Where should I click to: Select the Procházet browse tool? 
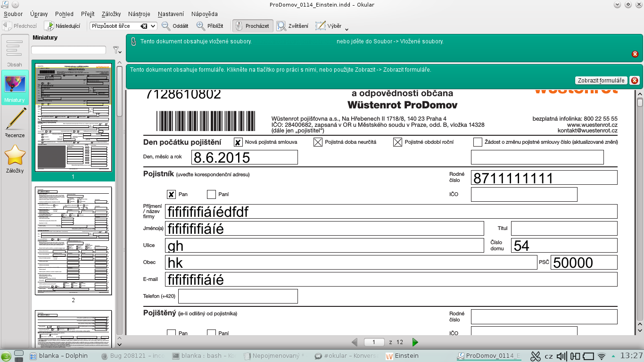[x=252, y=26]
